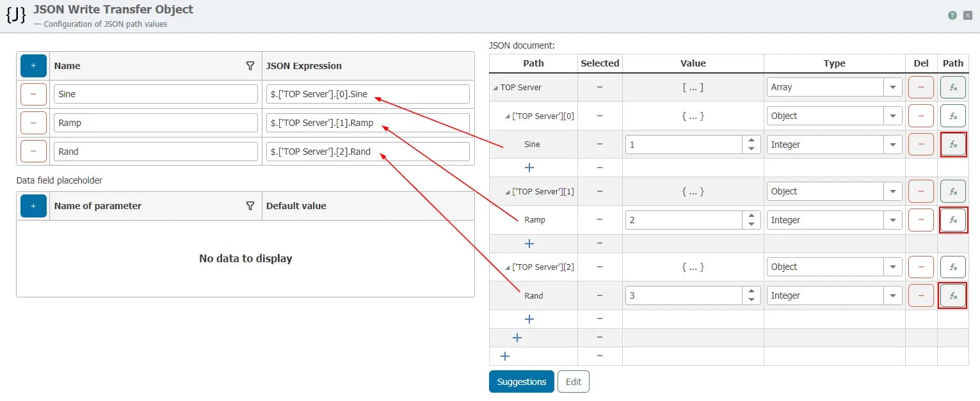Add a new element under Sine with plus icon
Viewport: 980px width, 401px height.
pos(529,167)
